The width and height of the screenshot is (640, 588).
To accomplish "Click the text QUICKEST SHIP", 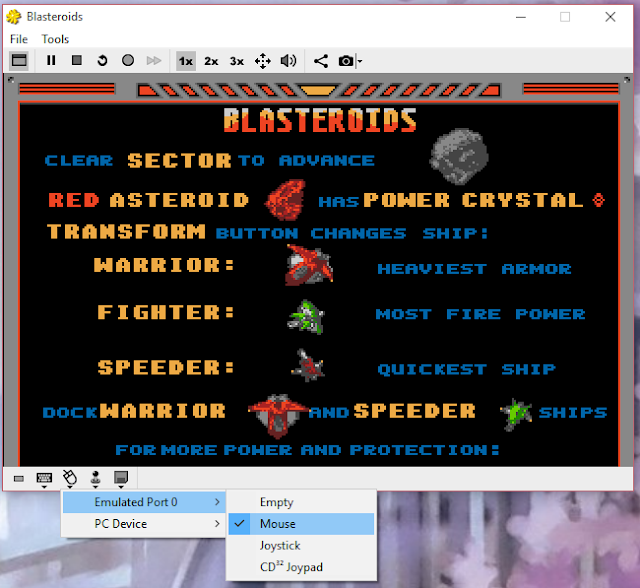I will pos(467,369).
